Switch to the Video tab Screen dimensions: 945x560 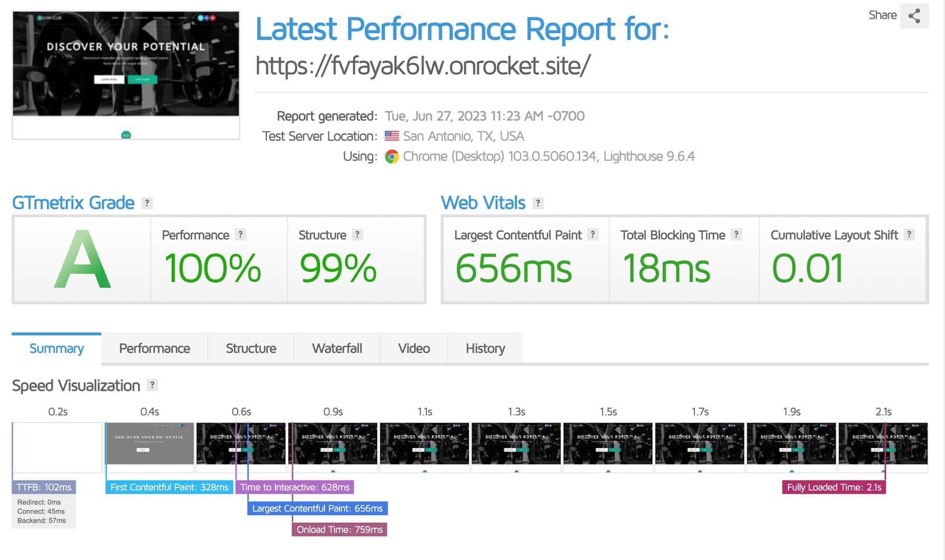pos(413,348)
